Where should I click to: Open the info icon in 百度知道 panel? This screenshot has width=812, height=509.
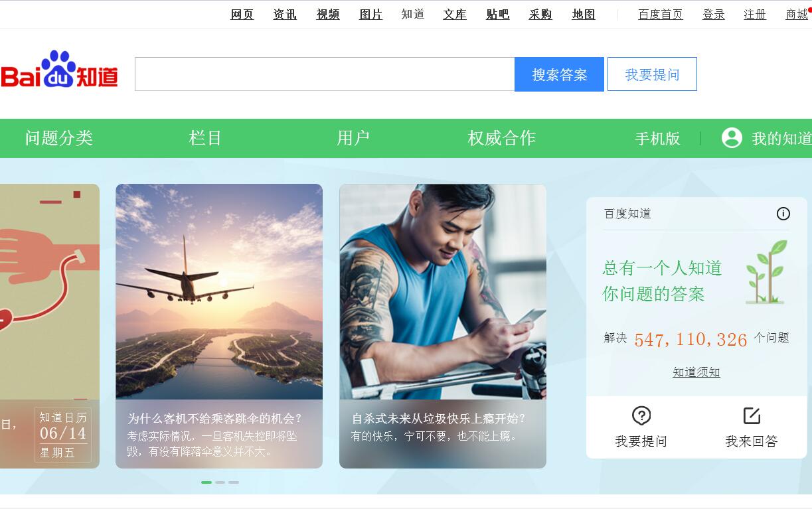[783, 214]
